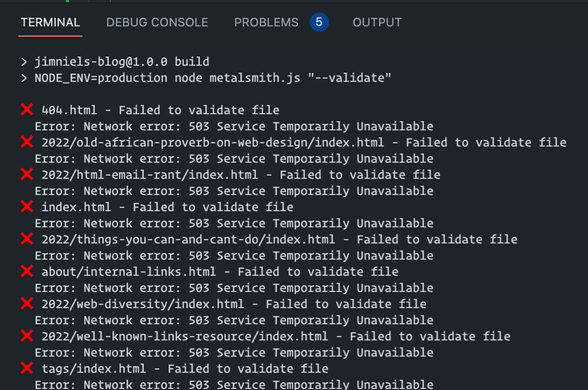The width and height of the screenshot is (588, 390).
Task: Click the error icon beside things-you-can-and-cant-do entry
Action: tap(27, 239)
